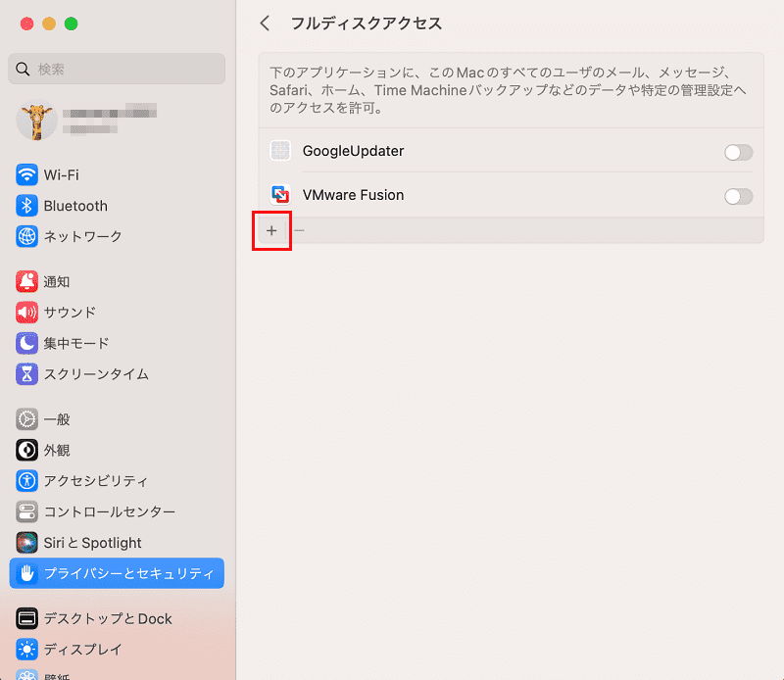Click the アクセシビリティ label
Screen dimensions: 784x680
[95, 481]
